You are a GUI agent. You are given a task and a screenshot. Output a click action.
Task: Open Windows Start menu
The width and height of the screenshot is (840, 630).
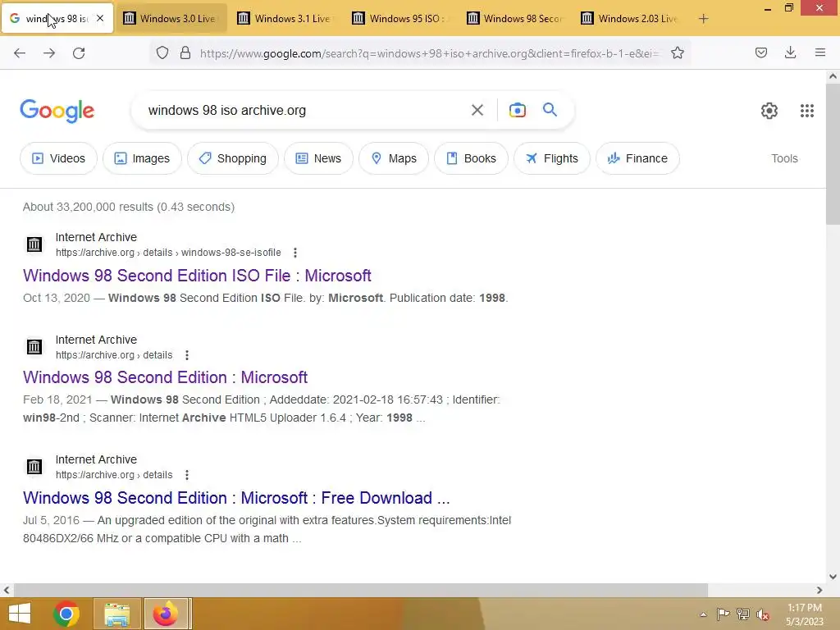coord(20,614)
